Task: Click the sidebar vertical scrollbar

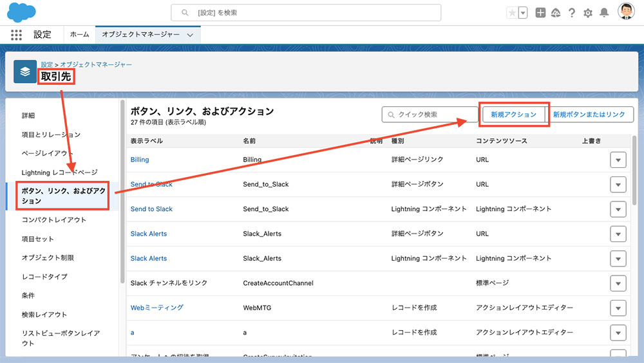Action: 122,191
